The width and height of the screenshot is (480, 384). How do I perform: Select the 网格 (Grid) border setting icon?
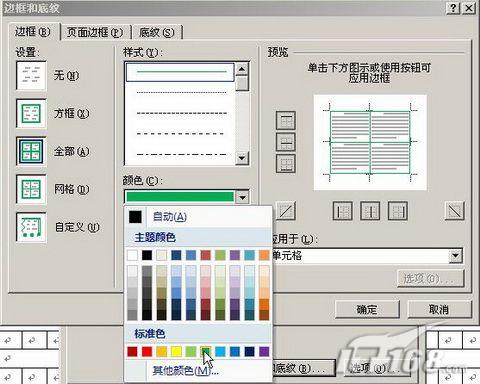31,189
